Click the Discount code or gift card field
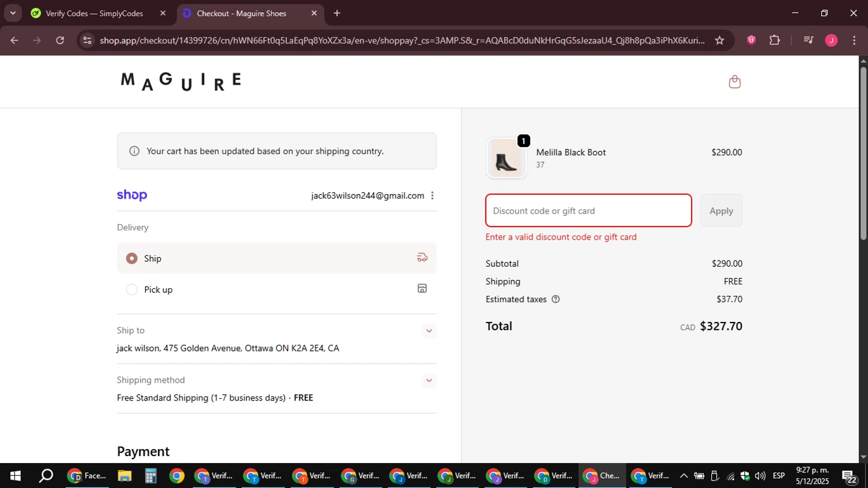Image resolution: width=868 pixels, height=488 pixels. coord(589,211)
